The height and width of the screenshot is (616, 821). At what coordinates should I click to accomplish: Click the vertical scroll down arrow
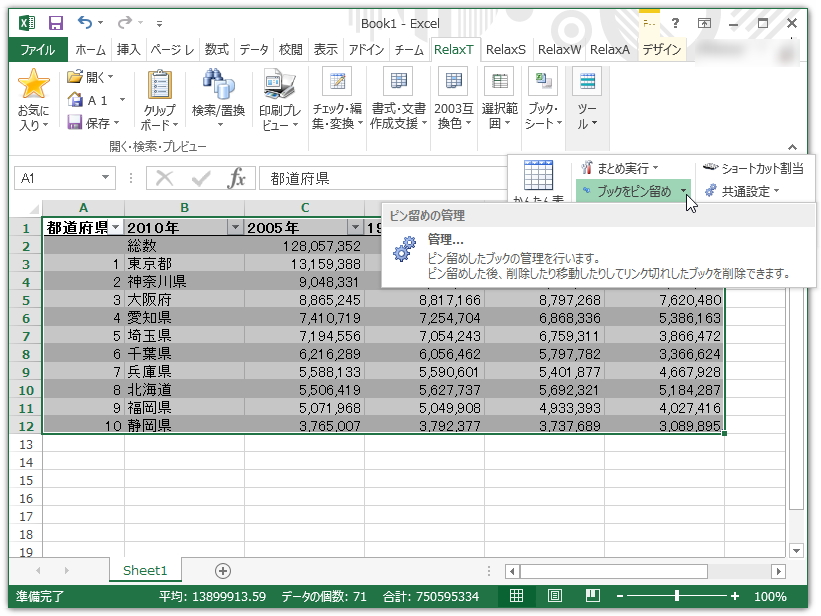pyautogui.click(x=796, y=551)
